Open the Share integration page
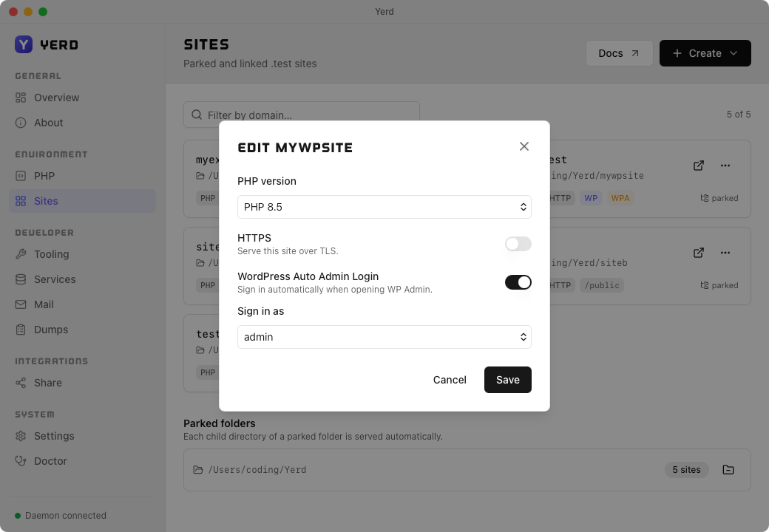The image size is (769, 532). coord(82,383)
